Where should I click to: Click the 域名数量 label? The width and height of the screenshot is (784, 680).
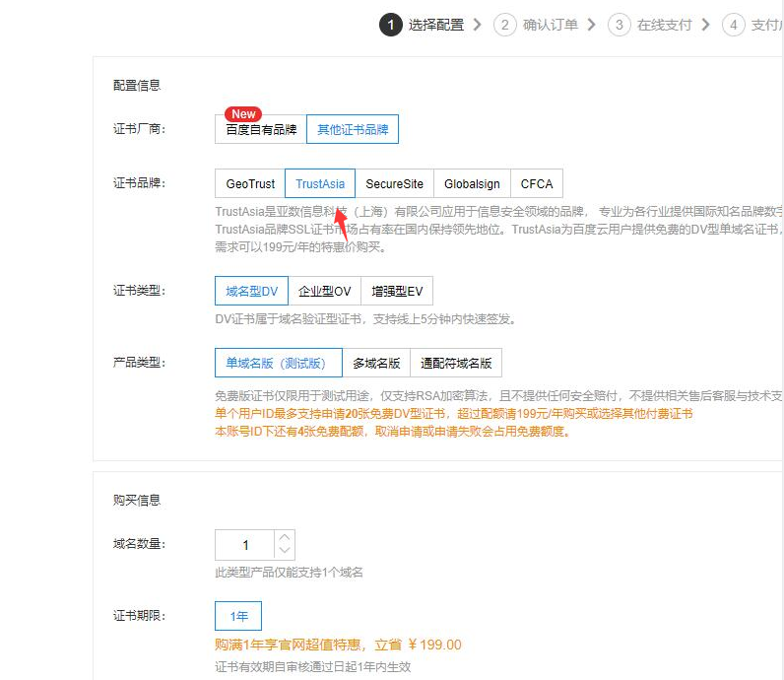pos(139,543)
